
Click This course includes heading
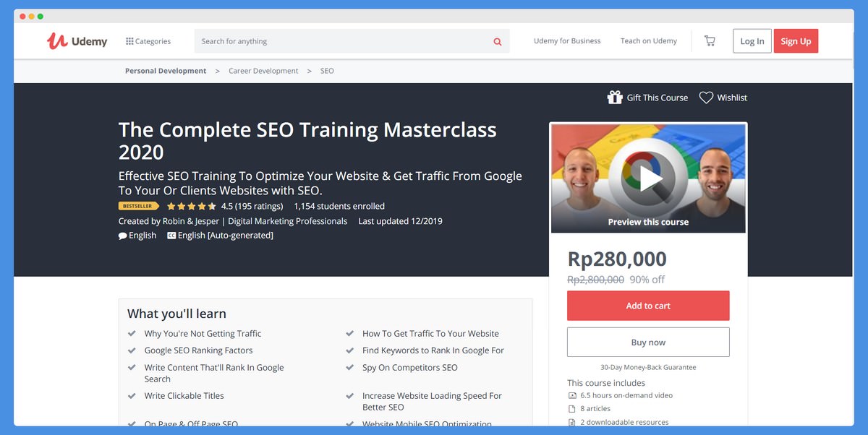tap(606, 383)
